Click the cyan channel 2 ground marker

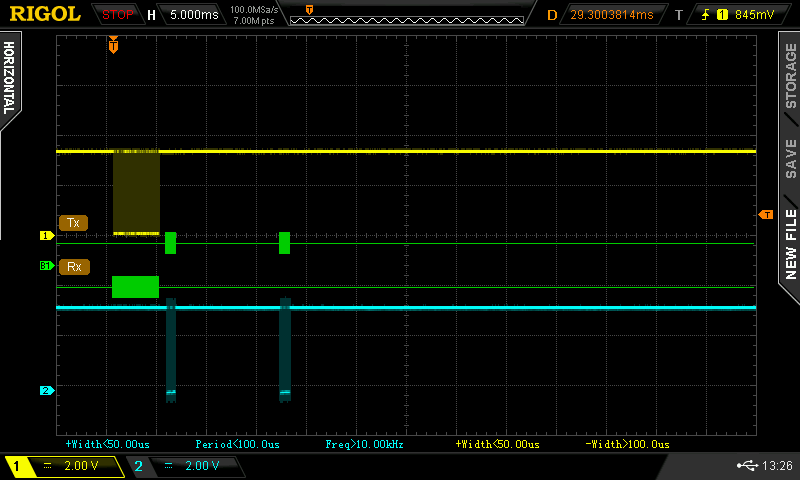tap(47, 390)
